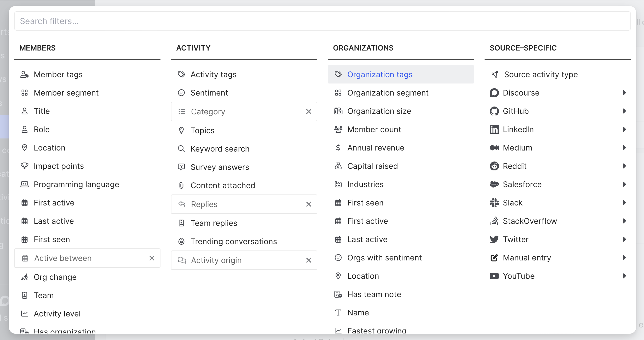This screenshot has width=644, height=340.
Task: Click the Capital raised money bag icon
Action: [338, 166]
